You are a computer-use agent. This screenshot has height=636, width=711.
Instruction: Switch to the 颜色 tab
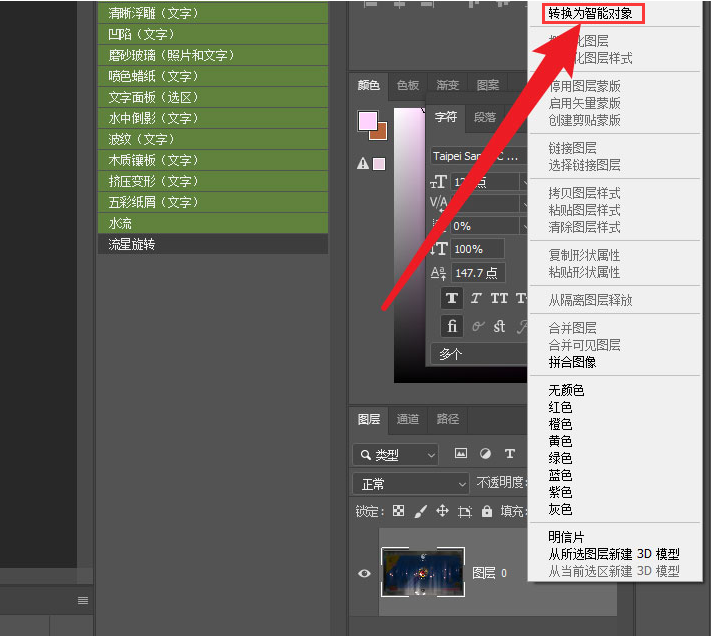click(368, 85)
